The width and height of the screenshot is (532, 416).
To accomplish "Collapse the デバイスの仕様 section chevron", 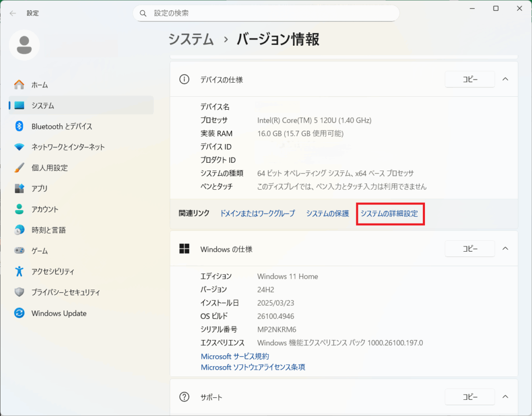I will tap(505, 80).
